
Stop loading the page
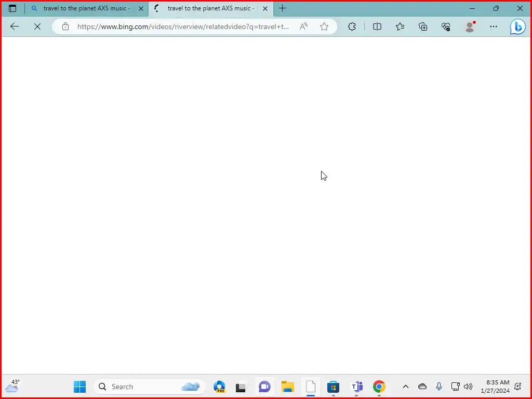pyautogui.click(x=37, y=26)
